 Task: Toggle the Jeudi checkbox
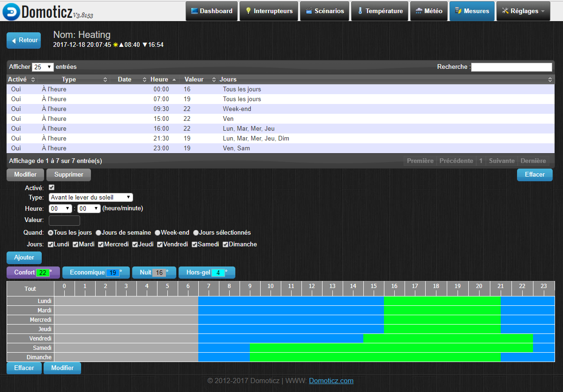pos(135,244)
